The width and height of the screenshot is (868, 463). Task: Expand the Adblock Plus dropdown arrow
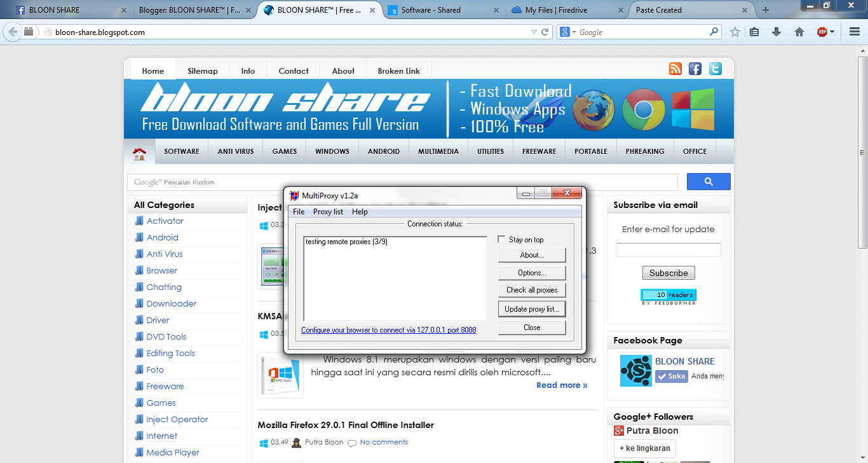(x=832, y=32)
